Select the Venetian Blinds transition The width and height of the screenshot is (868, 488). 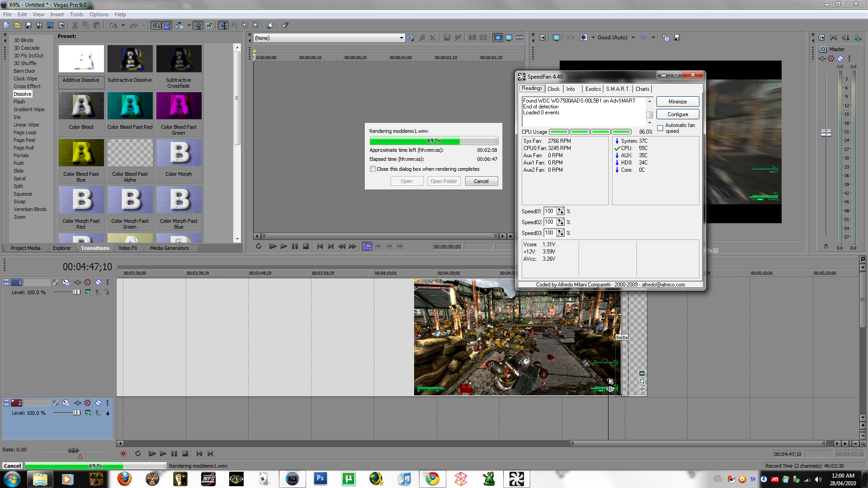pos(30,209)
